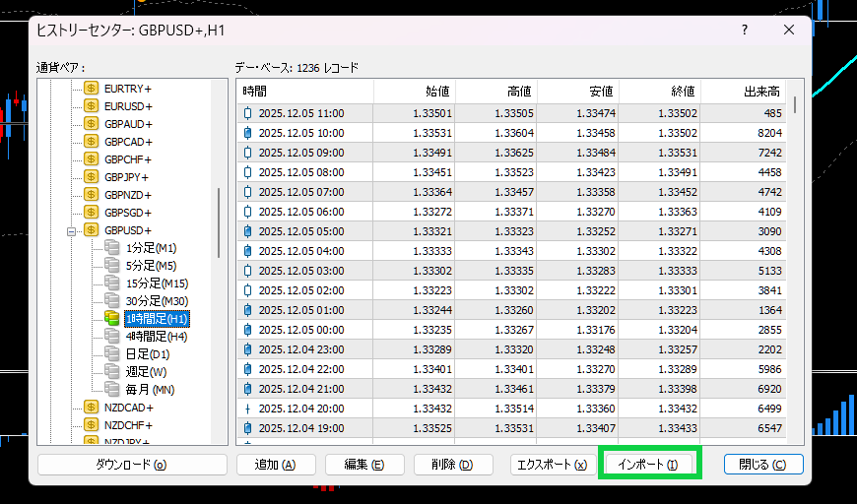Click the 毎月(MN) timeframe database icon
The height and width of the screenshot is (504, 857).
point(112,390)
